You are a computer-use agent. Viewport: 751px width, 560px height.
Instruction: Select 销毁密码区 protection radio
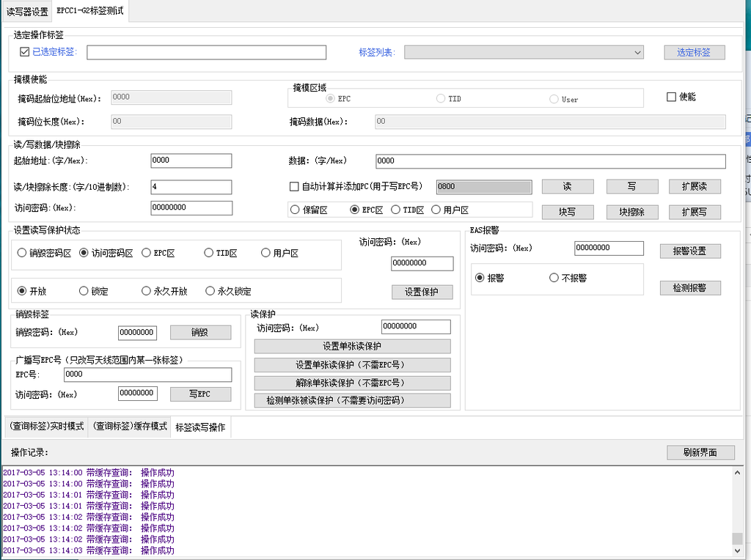coord(21,253)
